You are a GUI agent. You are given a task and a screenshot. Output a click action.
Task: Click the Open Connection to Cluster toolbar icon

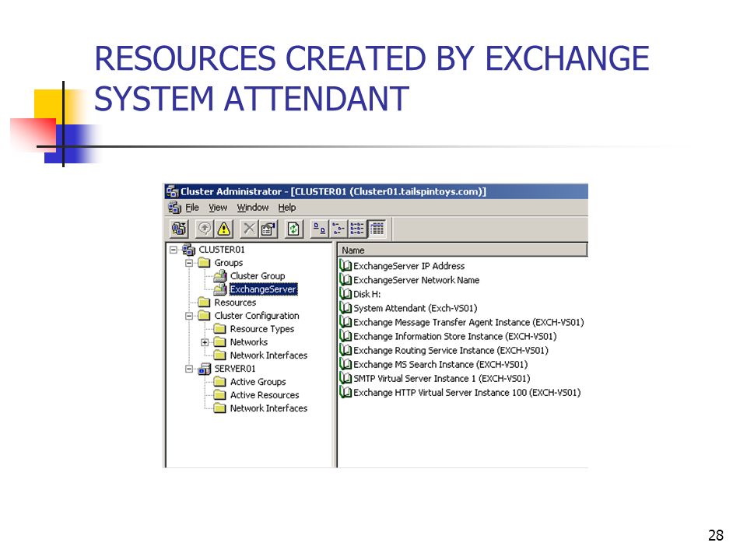[x=179, y=229]
